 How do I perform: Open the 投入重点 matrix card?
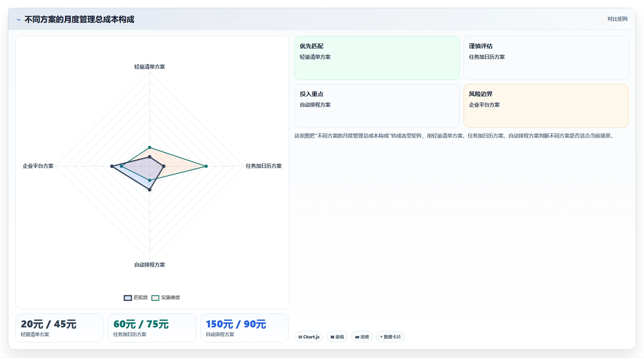[x=377, y=106]
